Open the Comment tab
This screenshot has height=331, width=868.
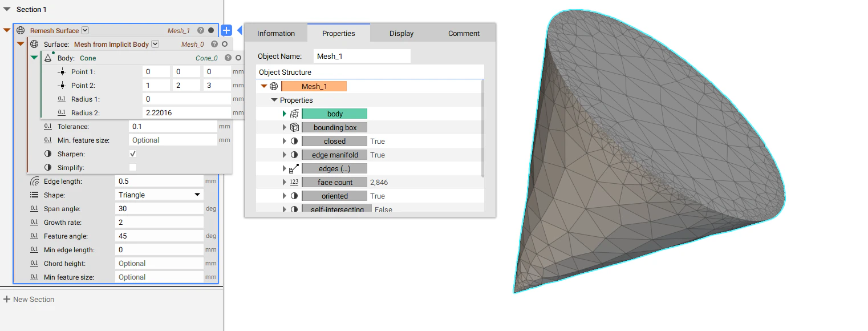tap(464, 33)
